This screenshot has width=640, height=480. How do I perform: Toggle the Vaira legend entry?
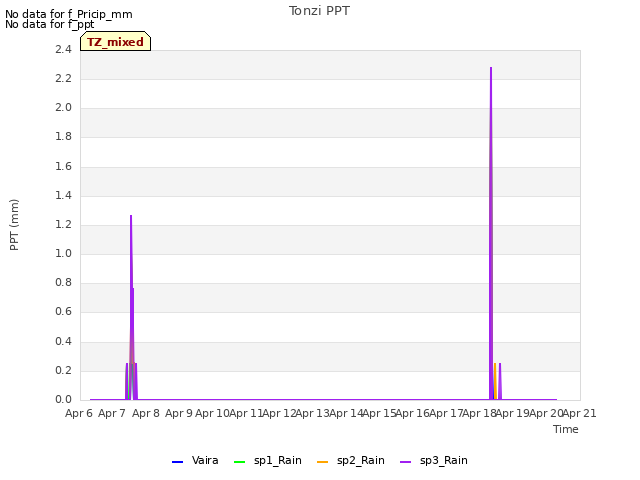coord(195,461)
